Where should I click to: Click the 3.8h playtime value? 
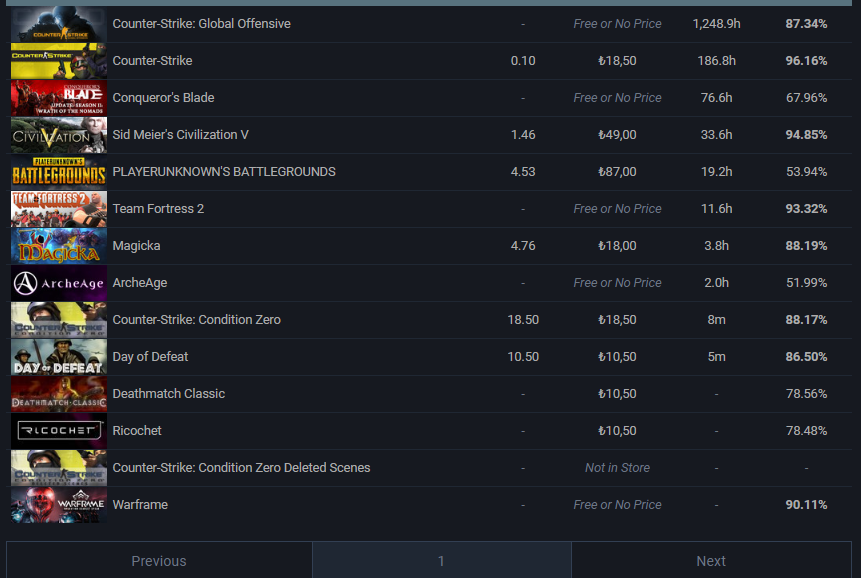pyautogui.click(x=717, y=246)
